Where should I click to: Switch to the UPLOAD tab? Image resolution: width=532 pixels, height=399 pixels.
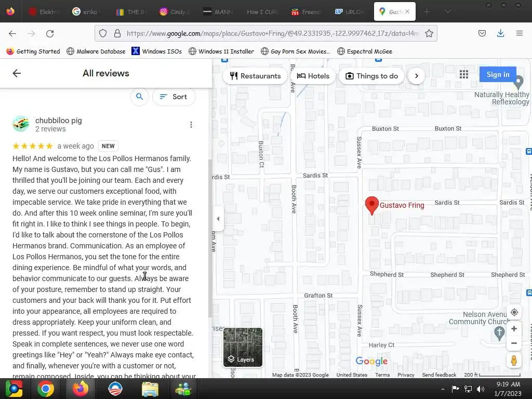(350, 12)
